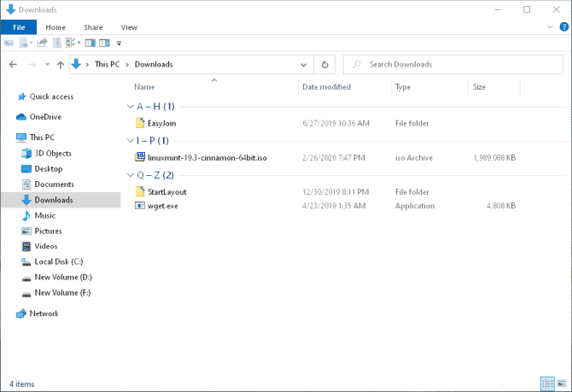
Task: Open the File menu
Action: click(x=19, y=27)
